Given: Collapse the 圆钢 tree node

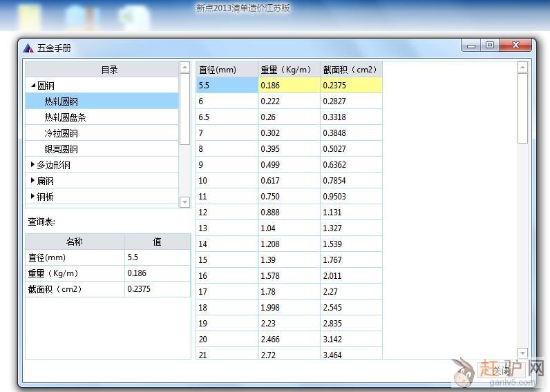Looking at the screenshot, I should point(32,86).
